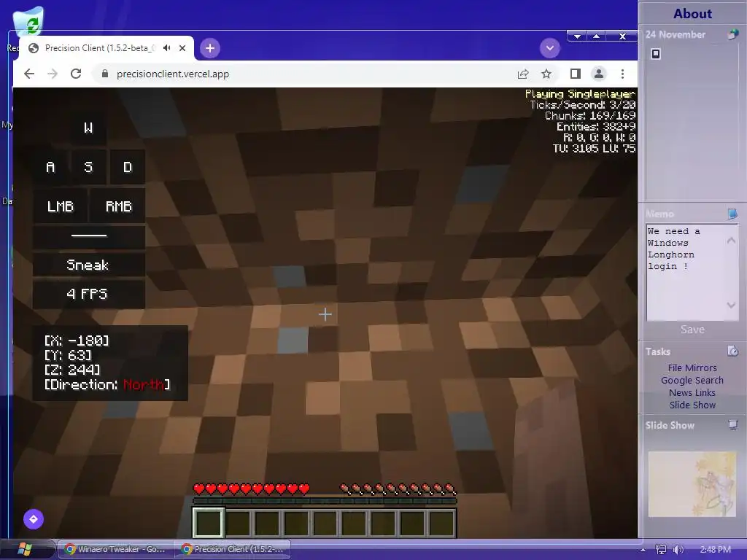Open volume tray icon
Screen dimensions: 747x560
[678, 550]
